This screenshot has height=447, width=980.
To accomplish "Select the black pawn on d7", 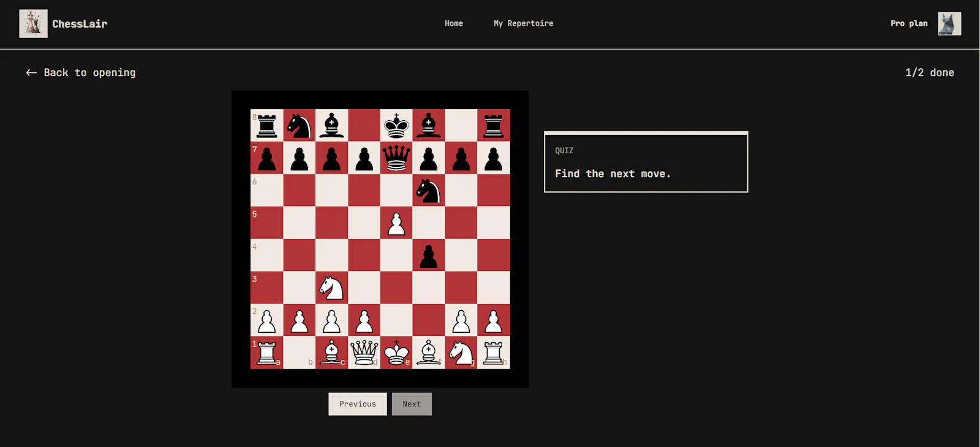I will point(364,158).
